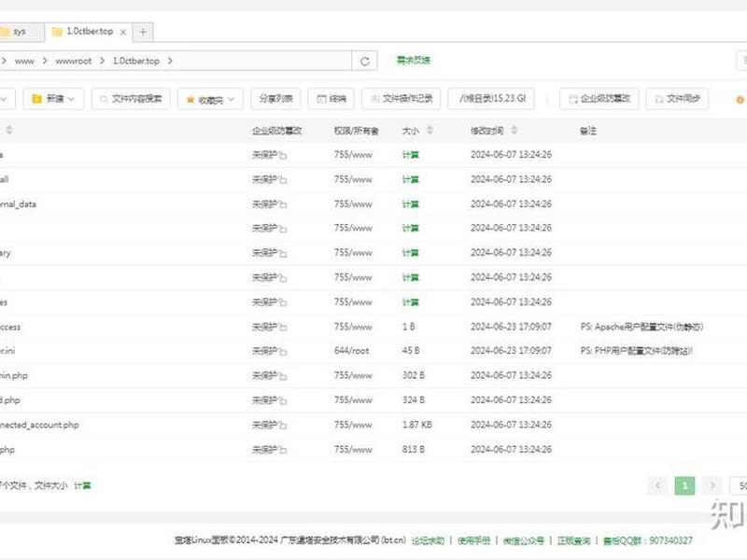Refresh the current directory listing
The image size is (747, 560).
(x=365, y=61)
